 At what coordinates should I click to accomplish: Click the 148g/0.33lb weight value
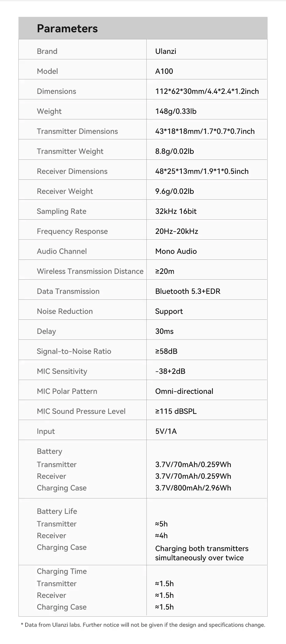176,111
